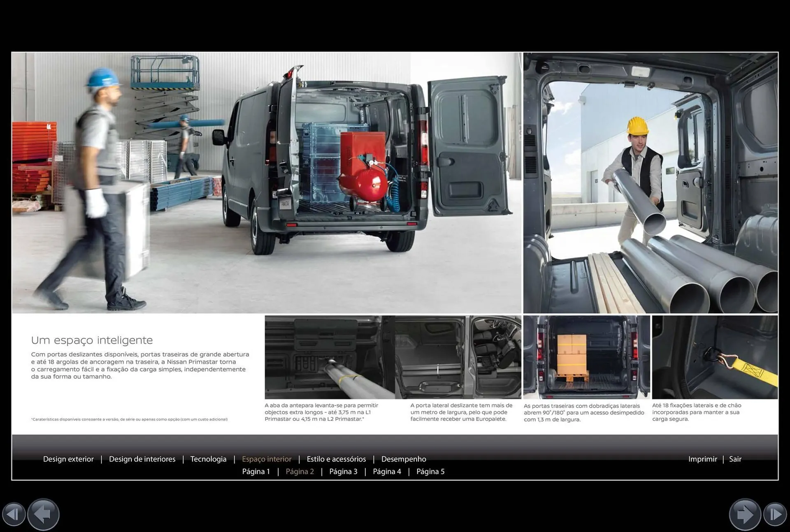
Task: Activate Página 5 in the page selector
Action: 430,471
